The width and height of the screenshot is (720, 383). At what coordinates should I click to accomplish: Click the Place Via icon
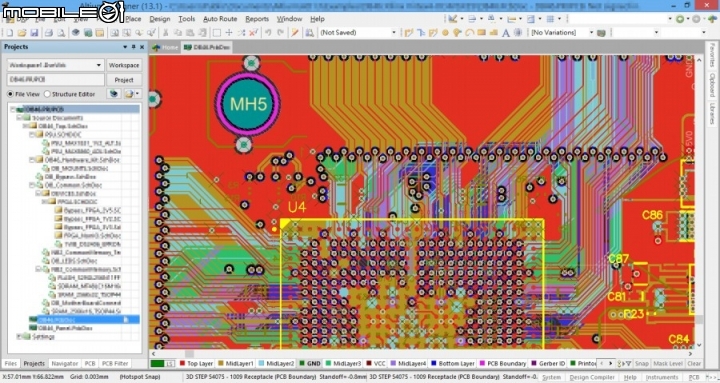[457, 33]
